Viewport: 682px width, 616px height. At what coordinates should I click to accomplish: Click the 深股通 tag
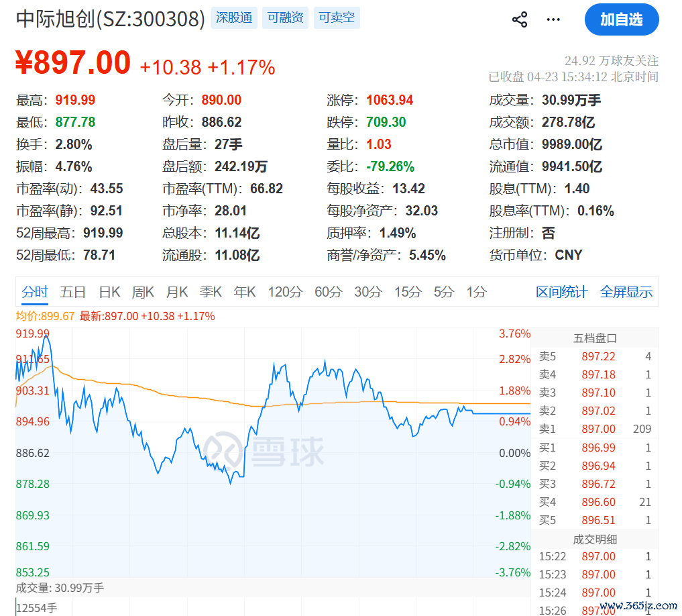(x=234, y=18)
